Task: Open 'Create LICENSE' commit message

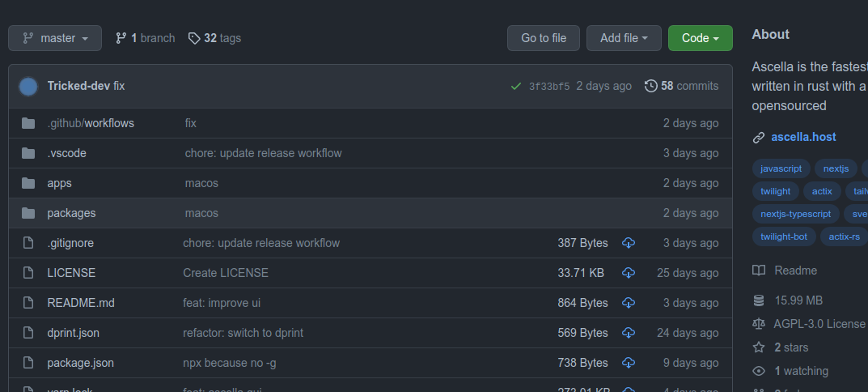Action: coord(226,273)
